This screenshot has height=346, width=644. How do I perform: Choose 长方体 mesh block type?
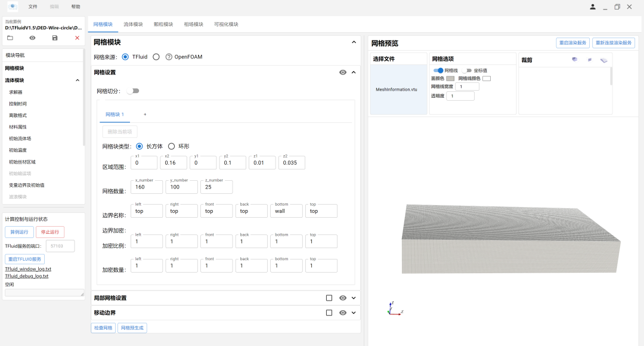coord(139,146)
